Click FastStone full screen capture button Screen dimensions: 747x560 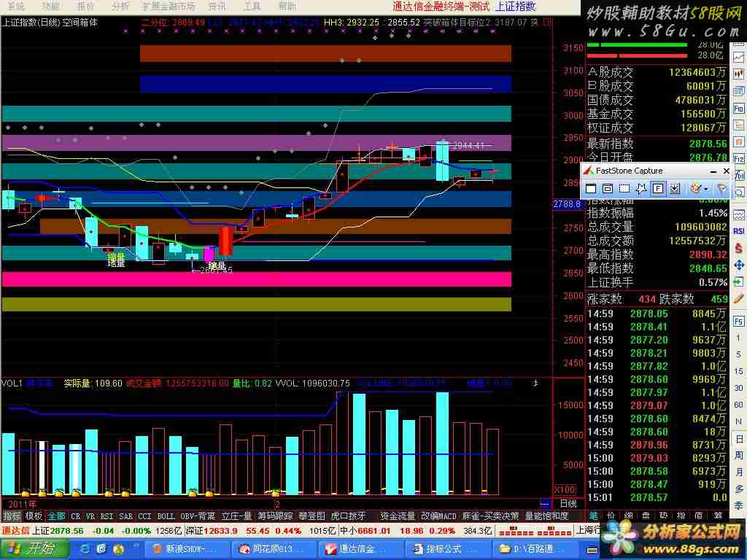pos(658,189)
